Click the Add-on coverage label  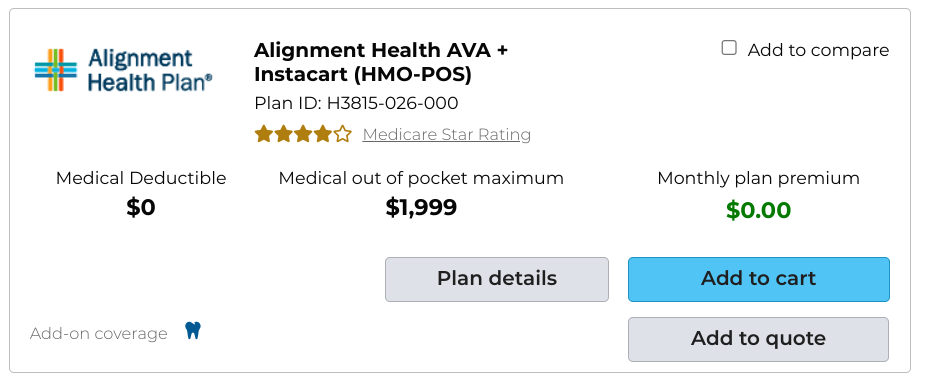(99, 333)
